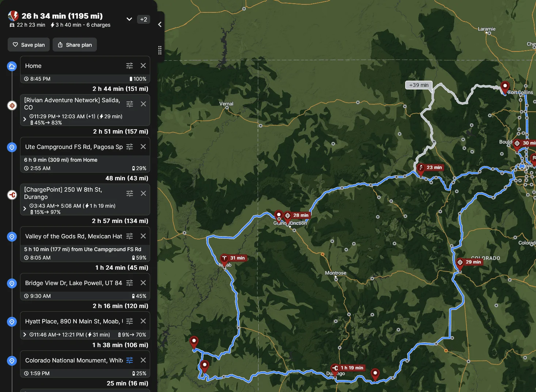Open settings for Hyatt Place Moab waypoint

click(x=130, y=321)
